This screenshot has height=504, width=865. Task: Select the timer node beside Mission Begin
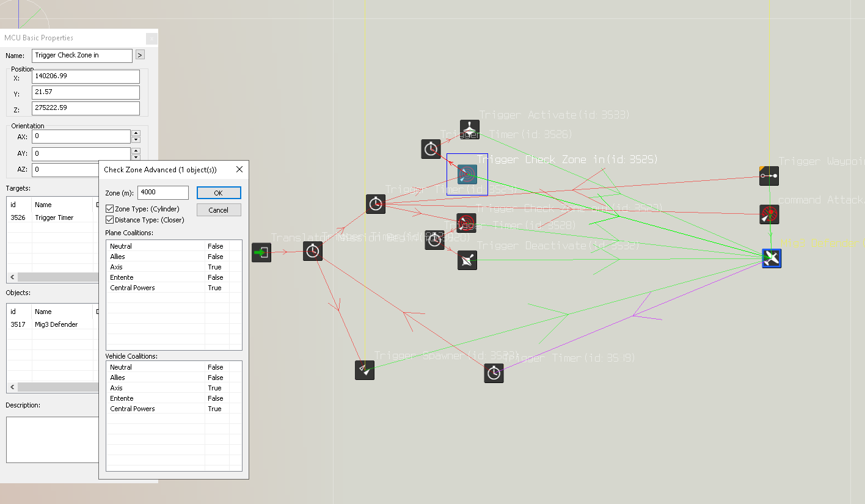(x=313, y=251)
